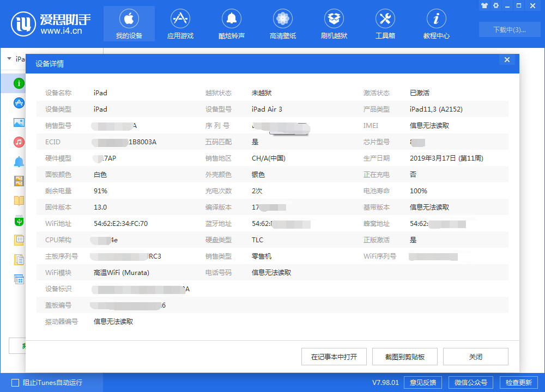This screenshot has width=545, height=392.
Task: Click the version number V7.98.01
Action: (385, 383)
